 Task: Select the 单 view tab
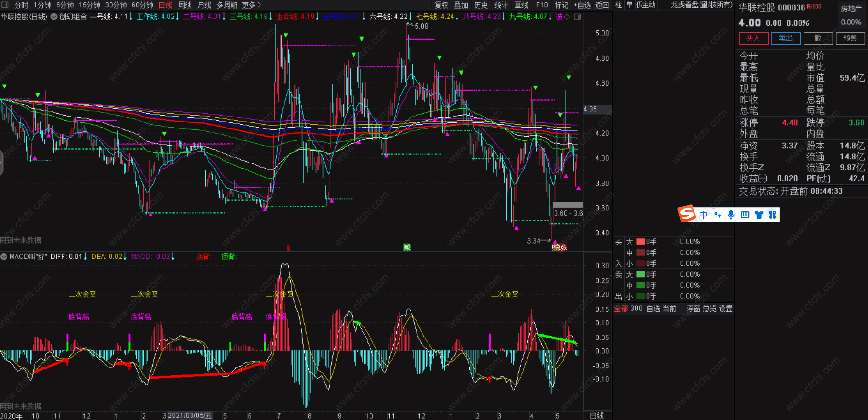pyautogui.click(x=629, y=5)
